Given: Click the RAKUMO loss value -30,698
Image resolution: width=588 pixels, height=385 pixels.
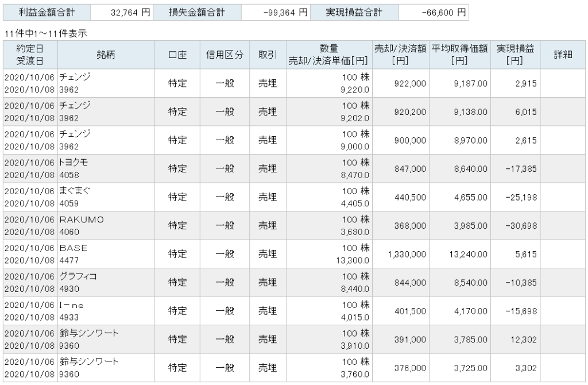Looking at the screenshot, I should (x=515, y=226).
